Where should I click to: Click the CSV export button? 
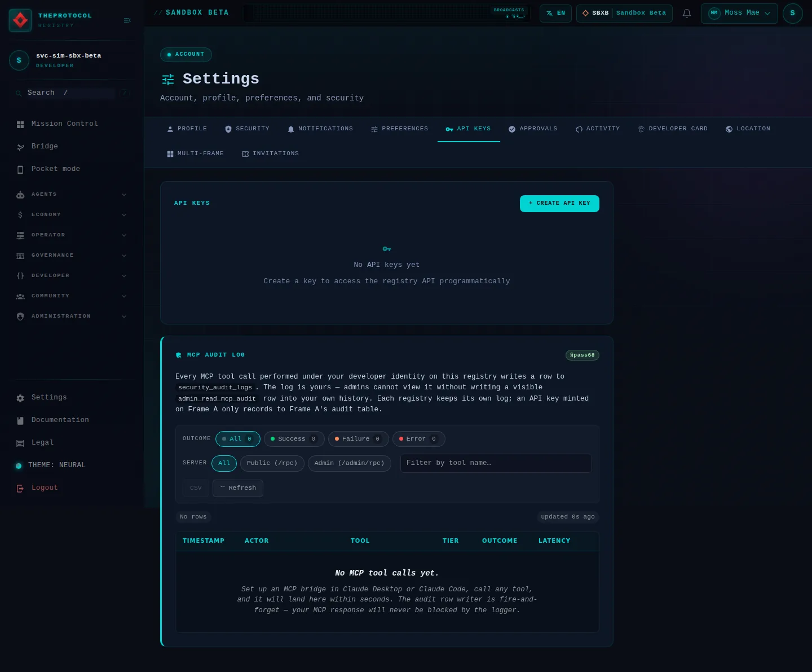(x=196, y=488)
